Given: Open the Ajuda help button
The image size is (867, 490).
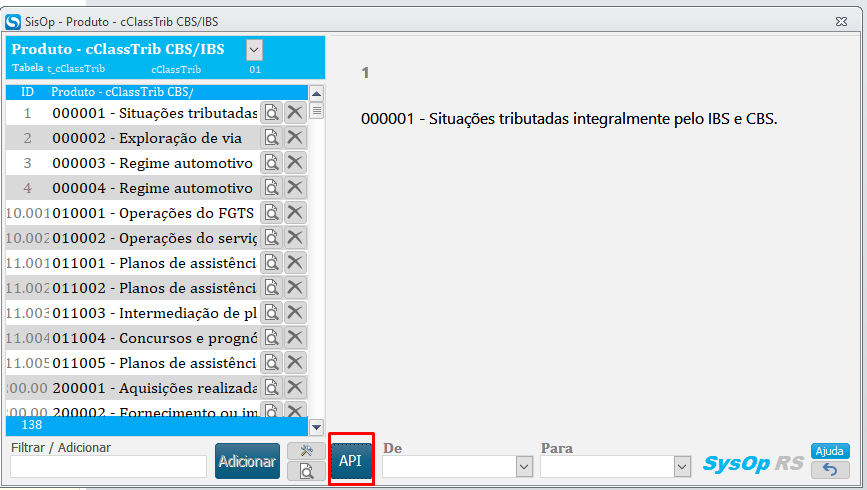Looking at the screenshot, I should pyautogui.click(x=830, y=451).
